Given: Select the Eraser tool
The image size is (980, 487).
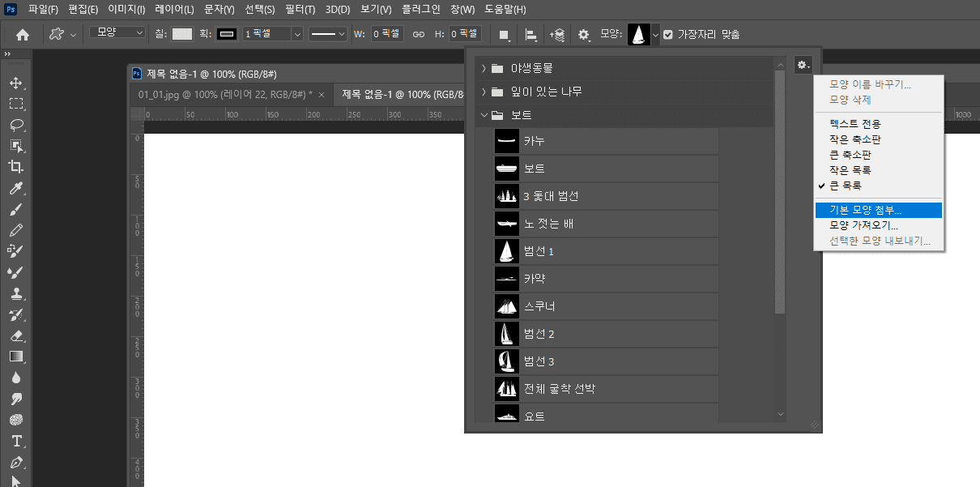Looking at the screenshot, I should click(16, 335).
